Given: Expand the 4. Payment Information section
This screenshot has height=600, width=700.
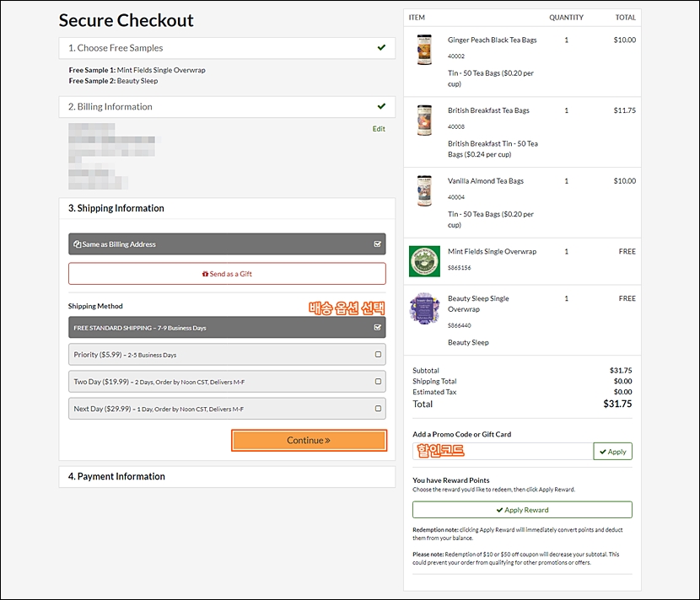Looking at the screenshot, I should click(227, 476).
